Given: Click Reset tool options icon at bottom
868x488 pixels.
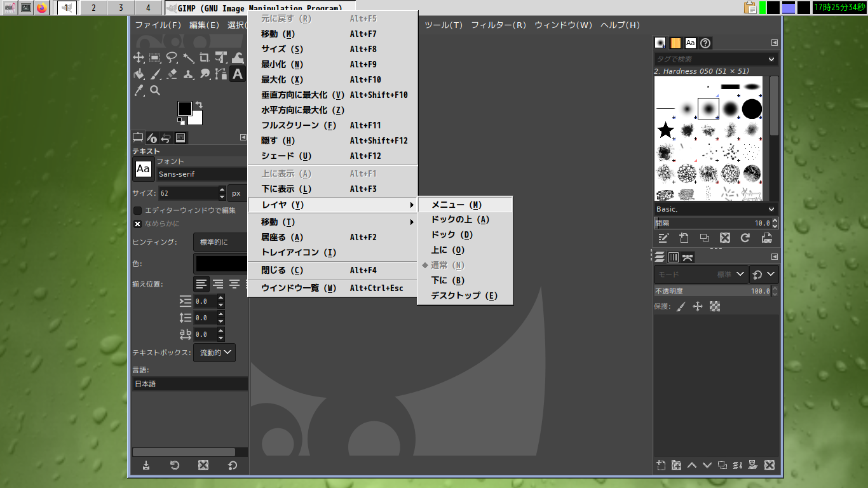Looking at the screenshot, I should click(233, 466).
